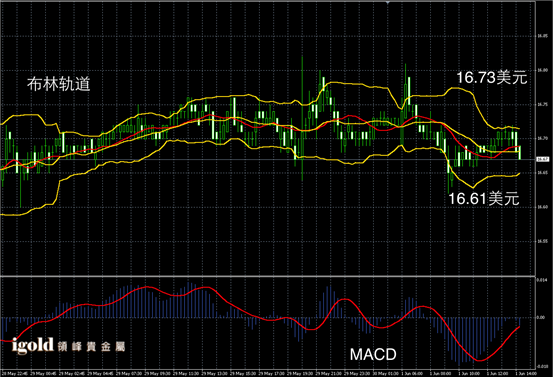
Task: Click the MACD 0.00 zero level label
Action: click(x=541, y=317)
